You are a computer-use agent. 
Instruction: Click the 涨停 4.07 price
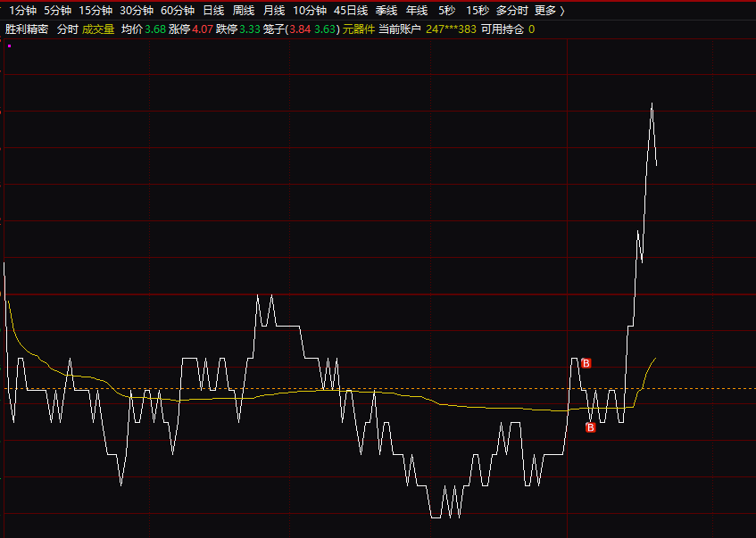coord(191,29)
